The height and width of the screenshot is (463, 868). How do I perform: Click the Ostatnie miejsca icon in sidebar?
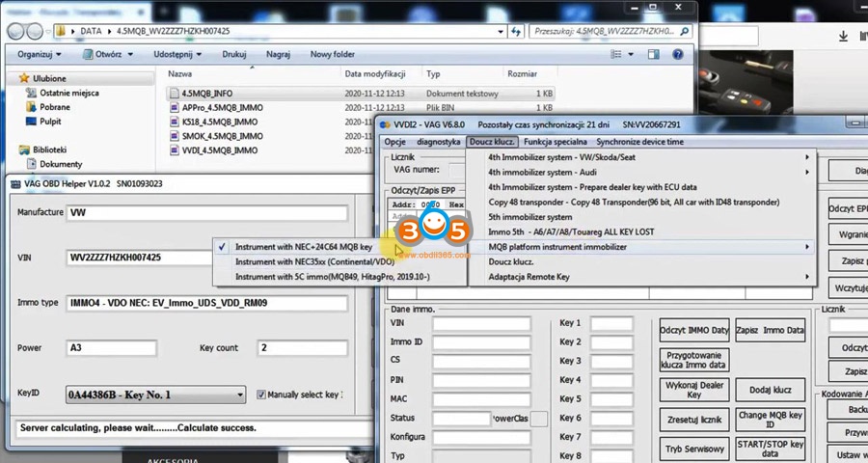coord(31,93)
